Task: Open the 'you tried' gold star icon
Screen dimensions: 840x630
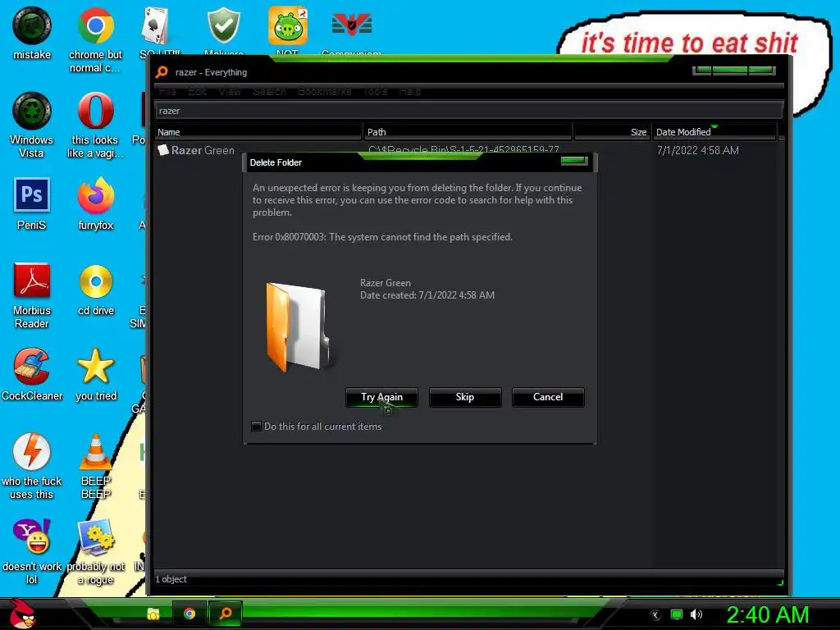Action: coord(95,374)
